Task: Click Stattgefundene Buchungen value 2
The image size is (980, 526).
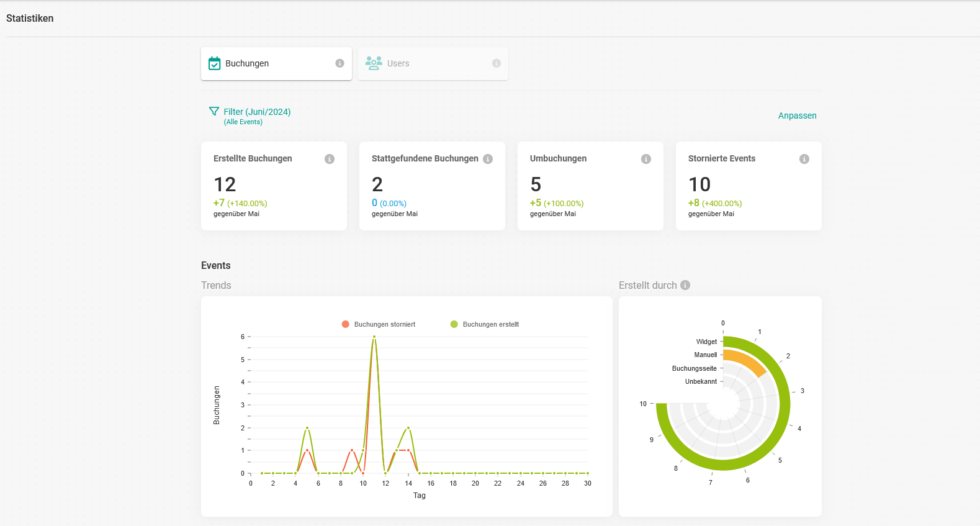Action: [x=377, y=184]
